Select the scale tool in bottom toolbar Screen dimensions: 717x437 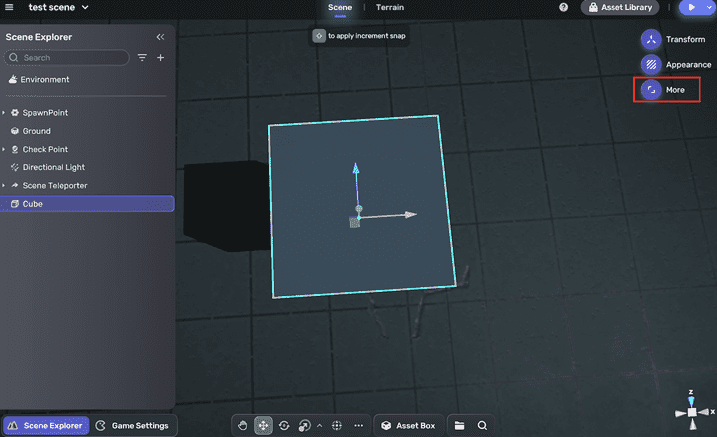tap(304, 425)
